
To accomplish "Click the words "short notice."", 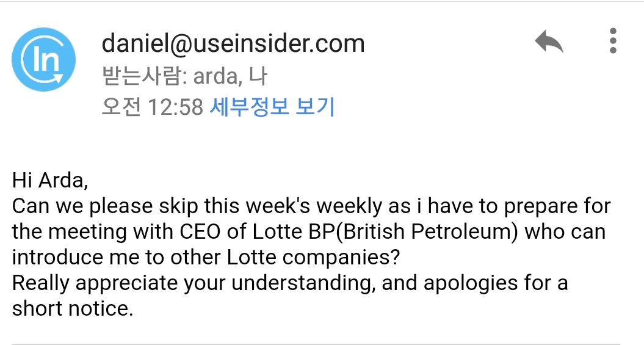I will (73, 309).
